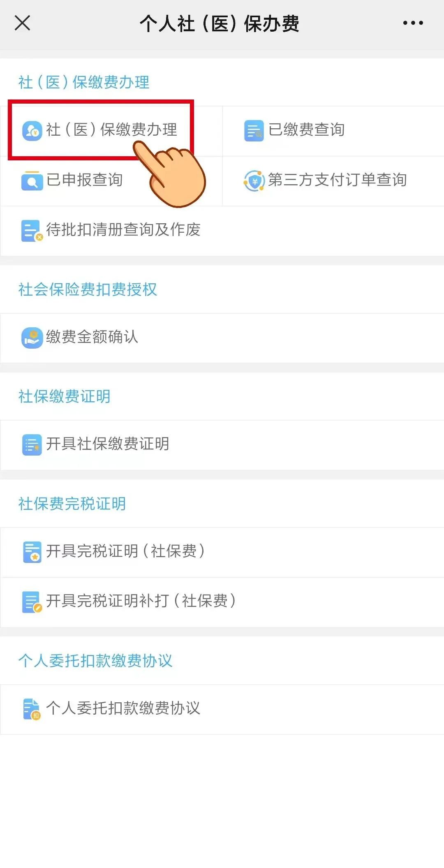Tap the 开具完税证明（社保费）icon
This screenshot has width=444, height=868.
point(32,552)
